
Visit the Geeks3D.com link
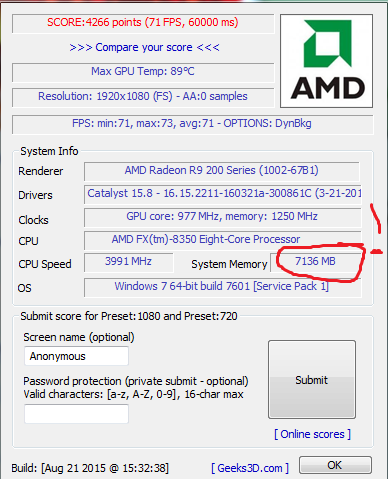coord(250,468)
